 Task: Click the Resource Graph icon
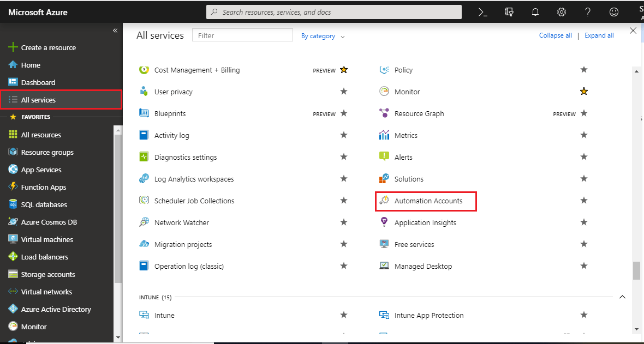384,113
